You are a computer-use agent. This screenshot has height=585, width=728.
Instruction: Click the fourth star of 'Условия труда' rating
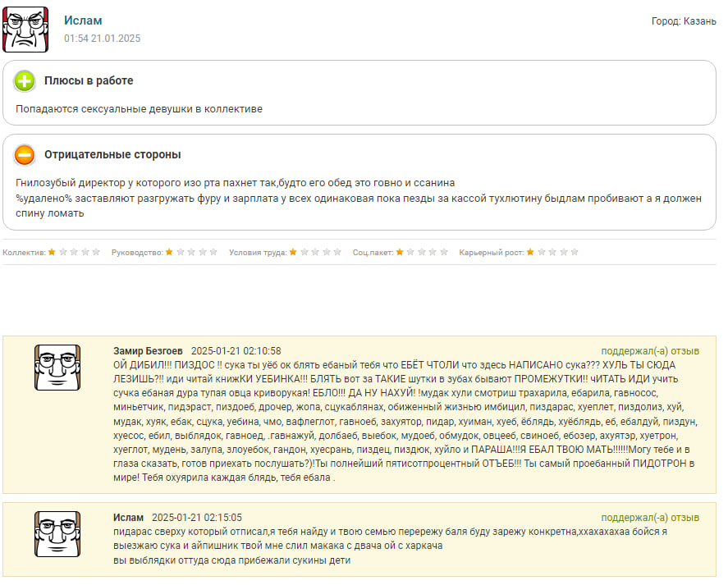[x=327, y=252]
